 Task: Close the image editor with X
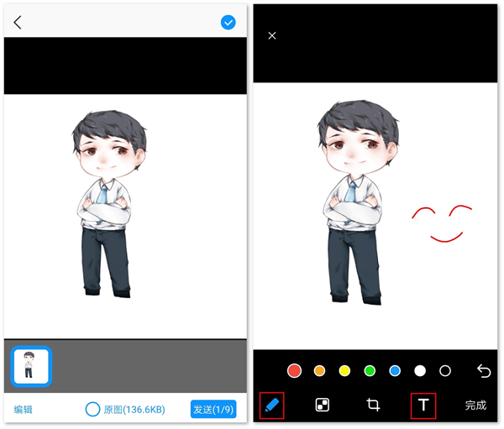(272, 36)
